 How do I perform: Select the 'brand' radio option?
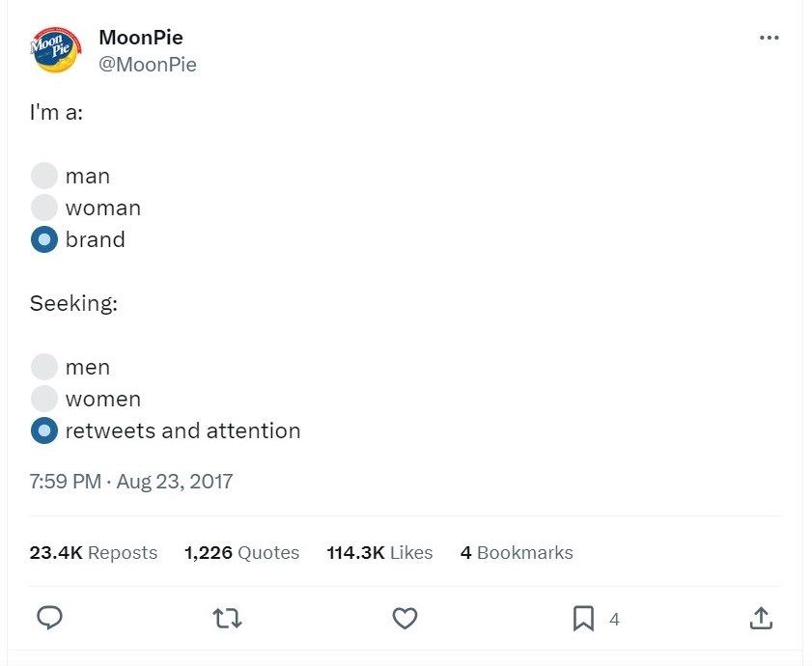[44, 239]
